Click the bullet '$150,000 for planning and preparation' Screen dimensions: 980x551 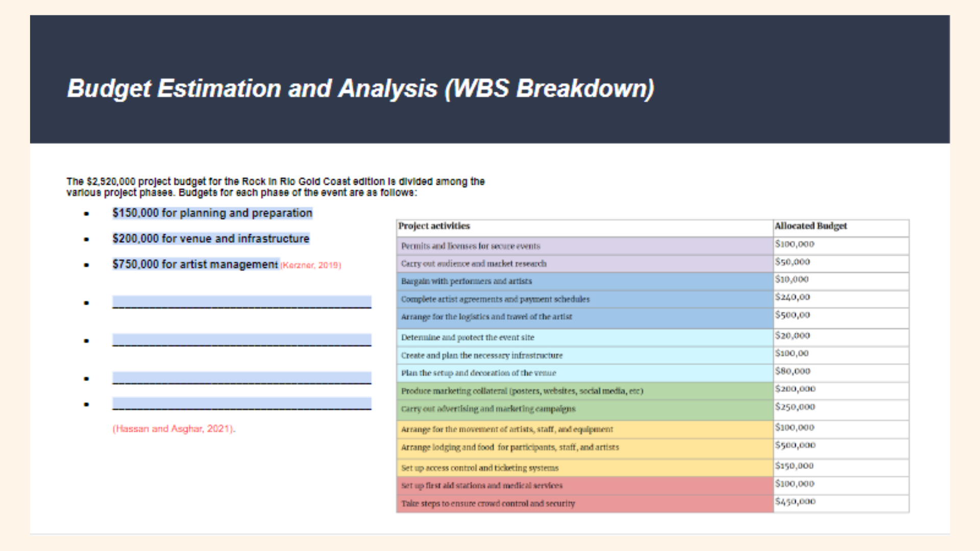(x=212, y=213)
